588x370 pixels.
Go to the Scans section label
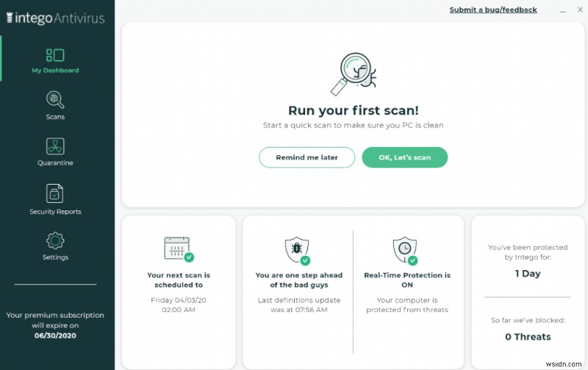pyautogui.click(x=56, y=117)
